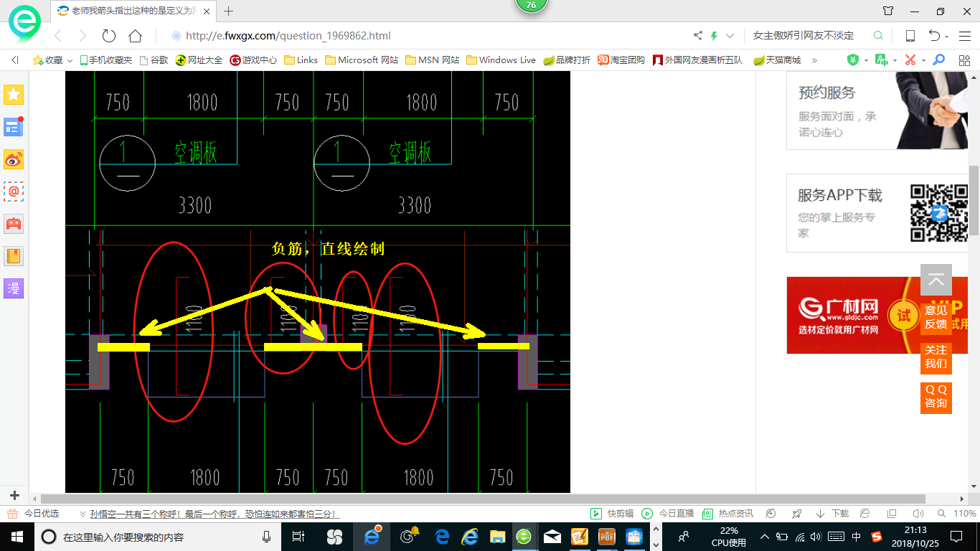Open the browser hamburger menu

tap(964, 36)
